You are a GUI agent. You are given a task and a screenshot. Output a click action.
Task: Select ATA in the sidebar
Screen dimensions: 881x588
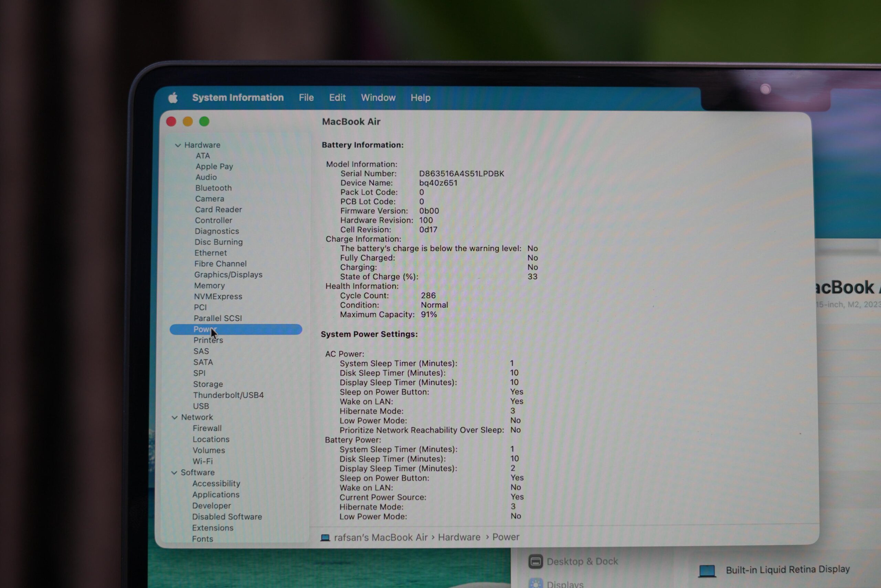203,156
